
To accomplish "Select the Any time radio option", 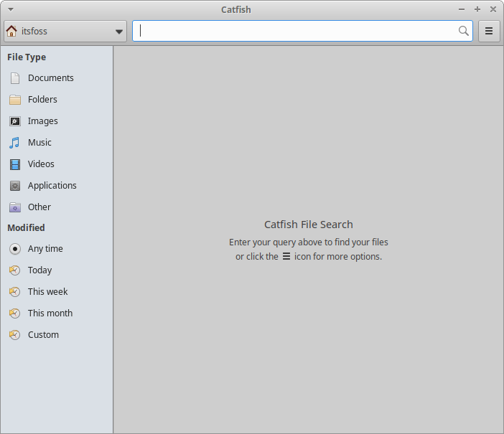I will coord(15,249).
